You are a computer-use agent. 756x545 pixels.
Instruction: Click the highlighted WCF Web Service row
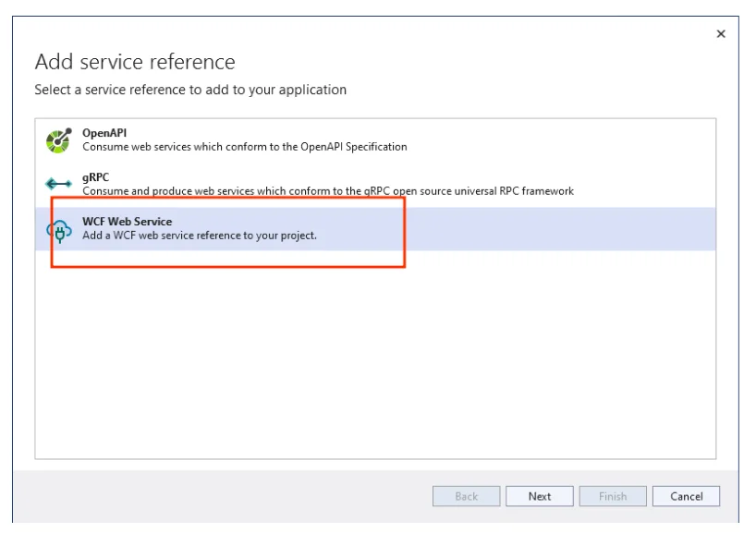point(370,228)
